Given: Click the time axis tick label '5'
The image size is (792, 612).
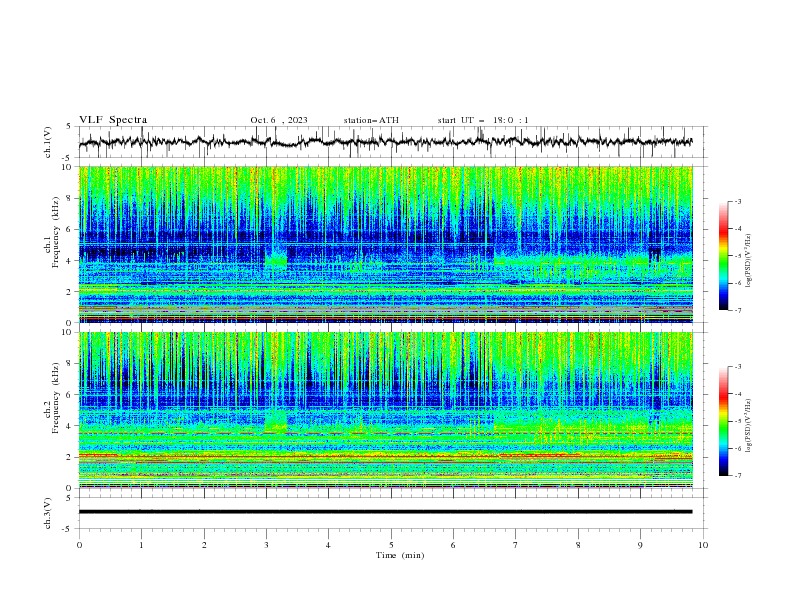Looking at the screenshot, I should click(391, 545).
